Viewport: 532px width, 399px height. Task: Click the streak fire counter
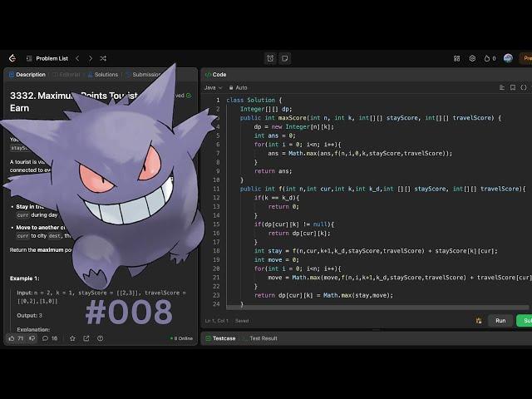click(490, 58)
